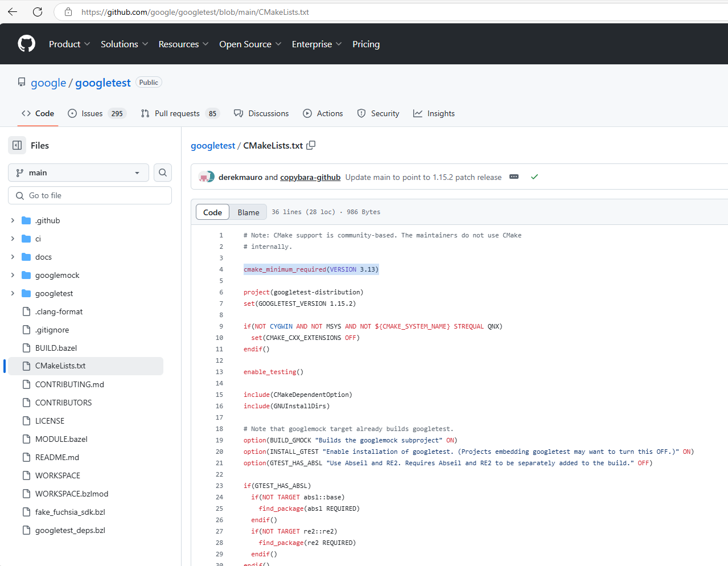The width and height of the screenshot is (728, 566).
Task: Click the repository icon beside google
Action: pos(22,83)
